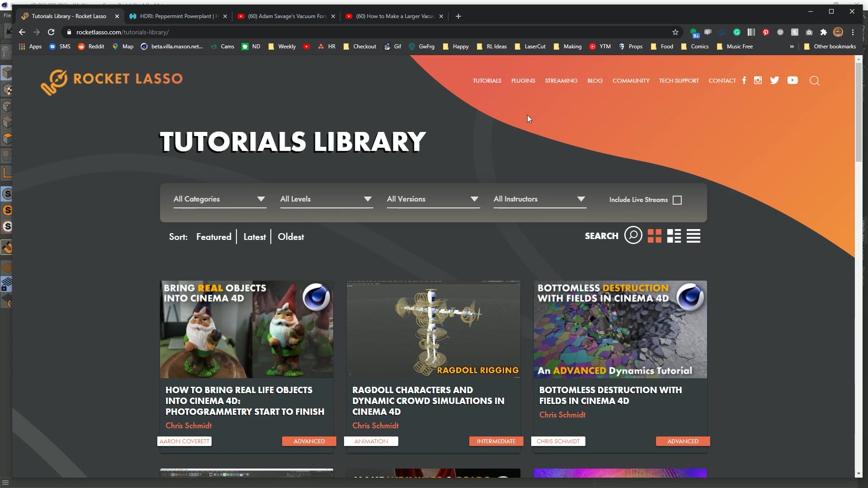868x488 pixels.
Task: Open Rocket Lasso's Facebook page icon
Action: pos(744,80)
